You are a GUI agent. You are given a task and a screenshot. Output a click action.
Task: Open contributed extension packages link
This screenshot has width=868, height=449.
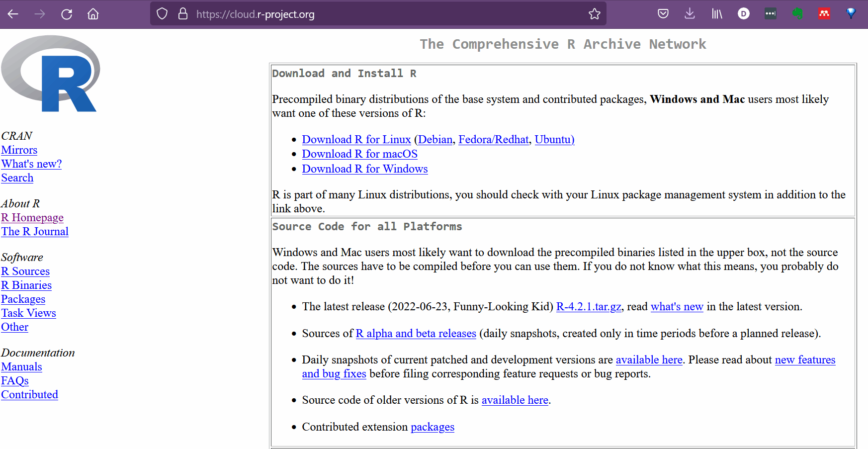[433, 427]
